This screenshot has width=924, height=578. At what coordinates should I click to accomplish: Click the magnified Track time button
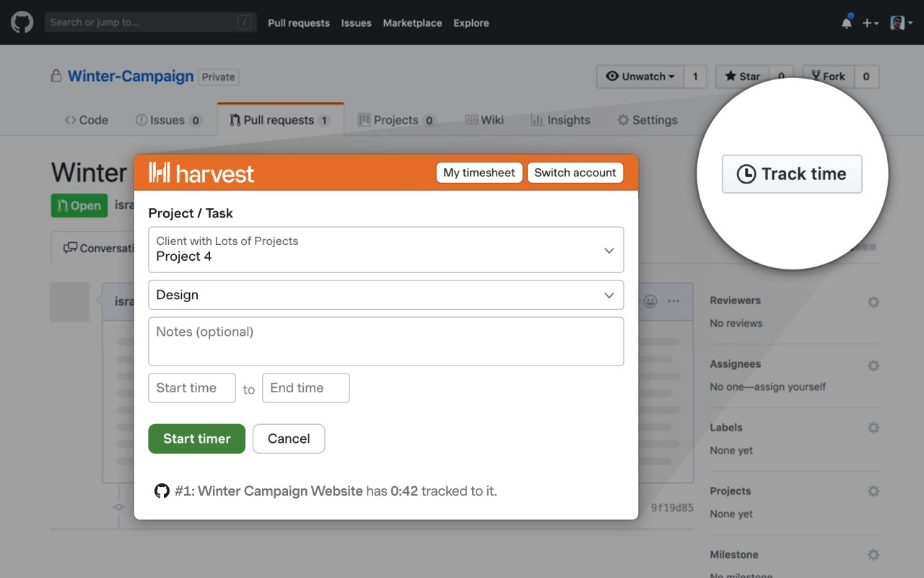tap(792, 174)
